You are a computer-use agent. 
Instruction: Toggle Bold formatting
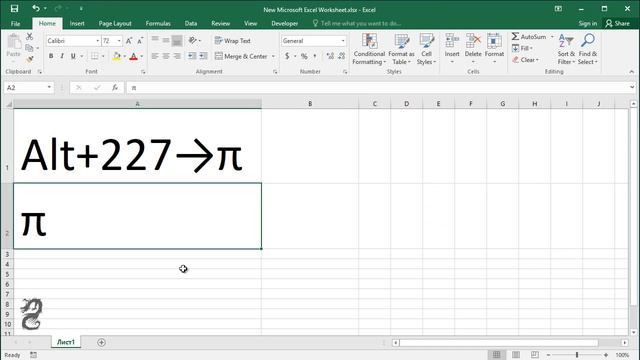coord(51,56)
